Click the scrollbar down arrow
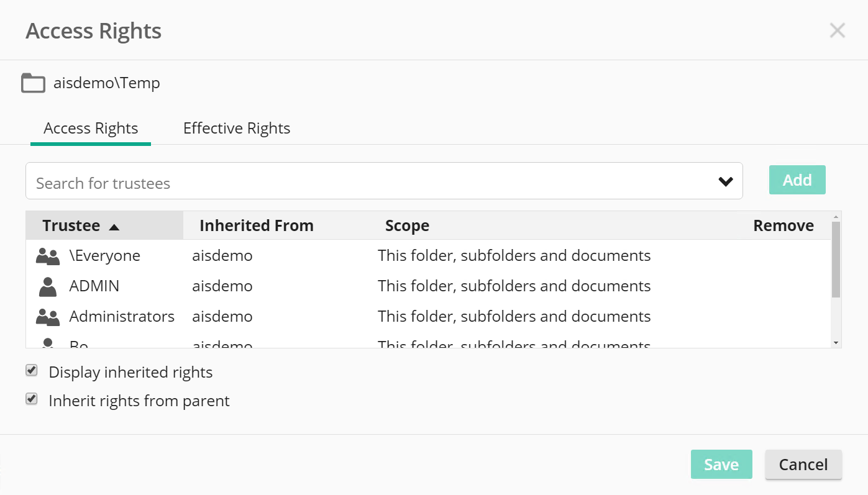The height and width of the screenshot is (495, 868). (836, 343)
